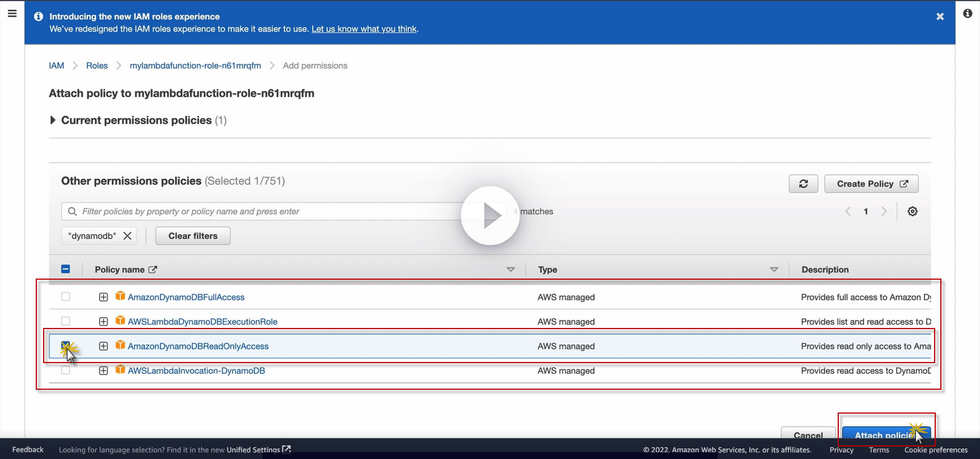980x459 pixels.
Task: Check the AmazonDynamoDBFullAccess policy checkbox
Action: pyautogui.click(x=66, y=297)
